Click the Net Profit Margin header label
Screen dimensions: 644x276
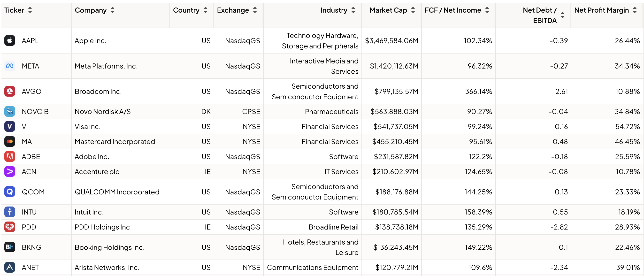(x=601, y=10)
